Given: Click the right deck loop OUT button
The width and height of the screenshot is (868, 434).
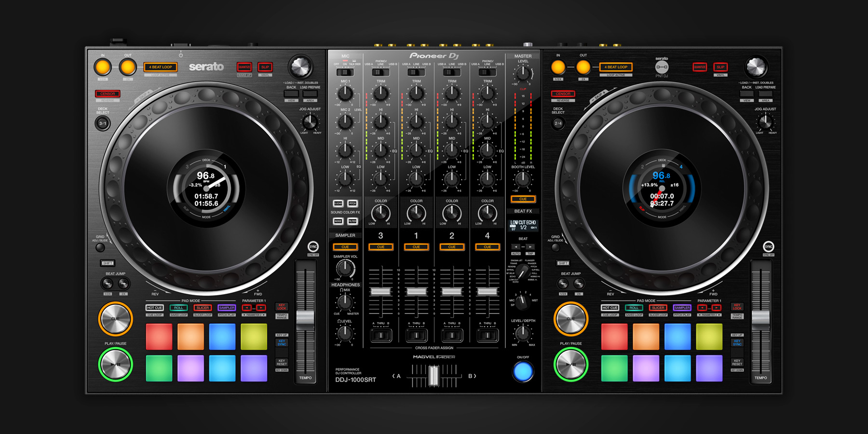Looking at the screenshot, I should [x=583, y=67].
